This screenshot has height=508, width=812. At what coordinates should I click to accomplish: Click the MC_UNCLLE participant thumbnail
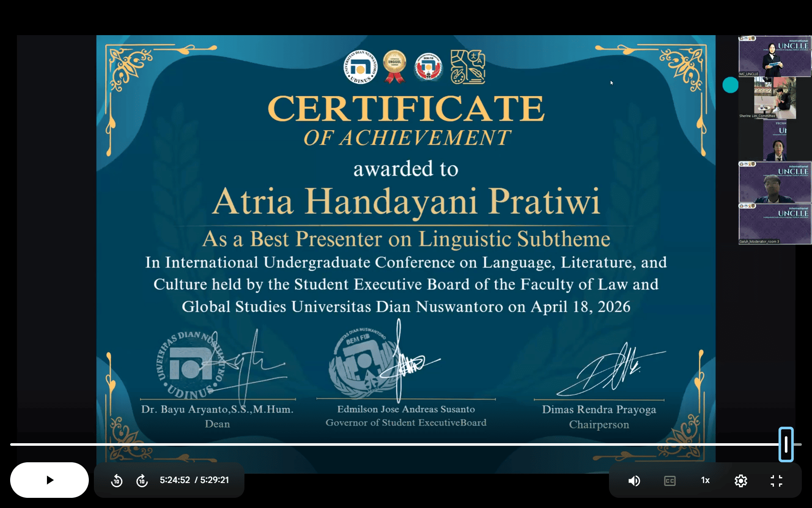pos(775,56)
